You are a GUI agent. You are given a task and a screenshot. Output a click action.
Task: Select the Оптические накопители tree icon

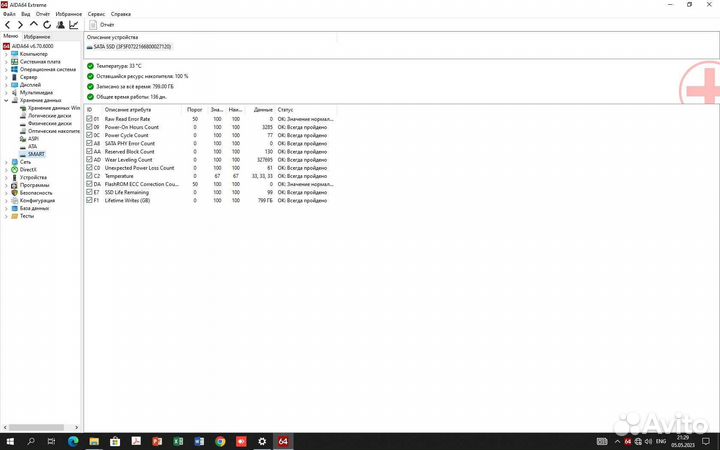(23, 131)
